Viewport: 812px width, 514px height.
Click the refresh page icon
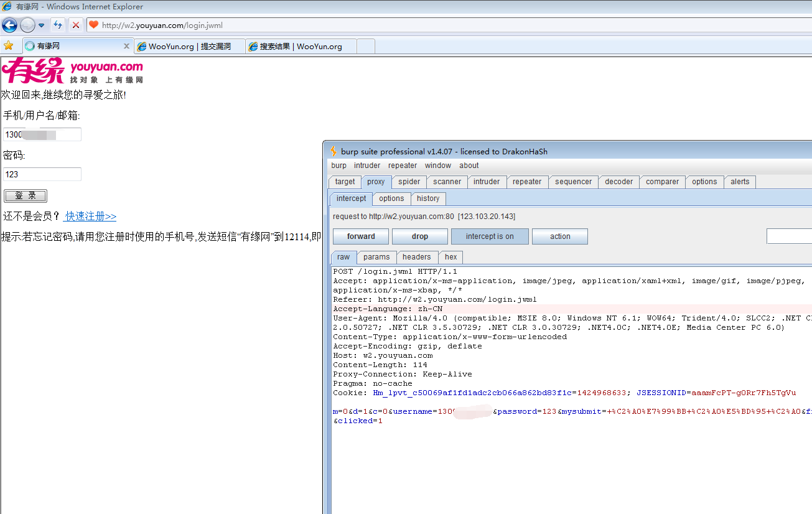pyautogui.click(x=58, y=25)
